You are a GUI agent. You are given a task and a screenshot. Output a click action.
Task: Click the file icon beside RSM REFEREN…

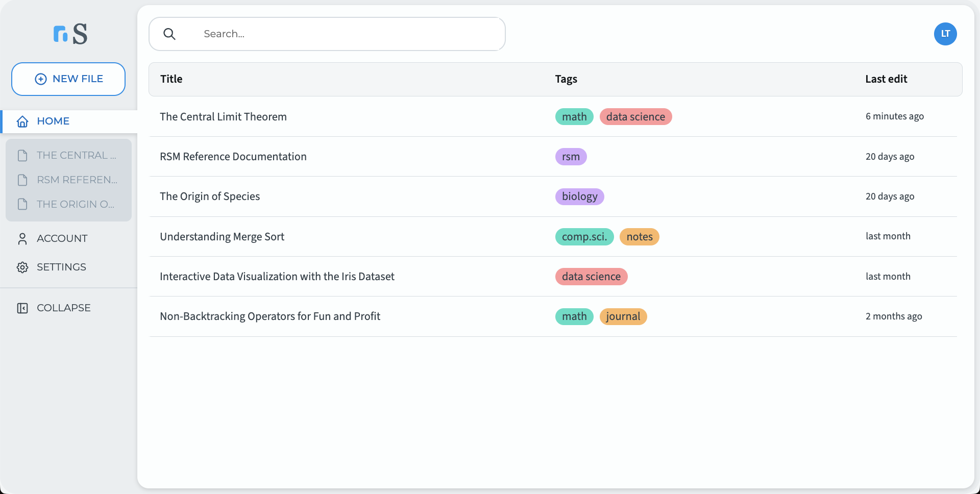22,180
